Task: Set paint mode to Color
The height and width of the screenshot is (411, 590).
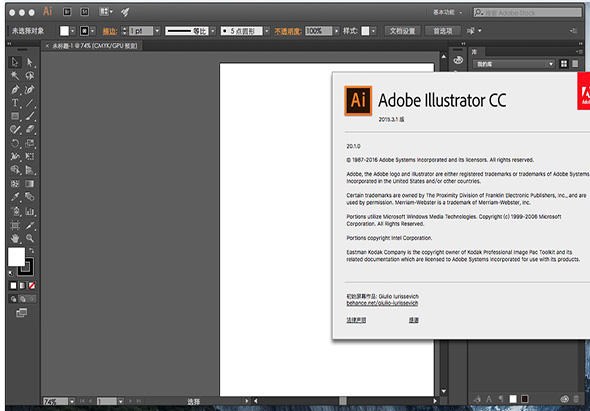Action: [x=13, y=286]
